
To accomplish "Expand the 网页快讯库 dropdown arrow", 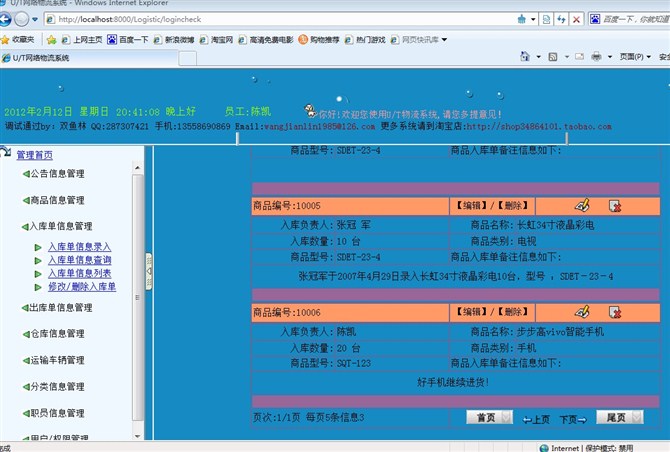I will coord(444,40).
